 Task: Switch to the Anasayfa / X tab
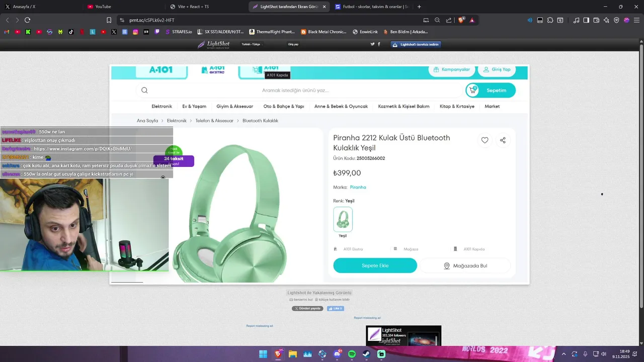[40, 7]
